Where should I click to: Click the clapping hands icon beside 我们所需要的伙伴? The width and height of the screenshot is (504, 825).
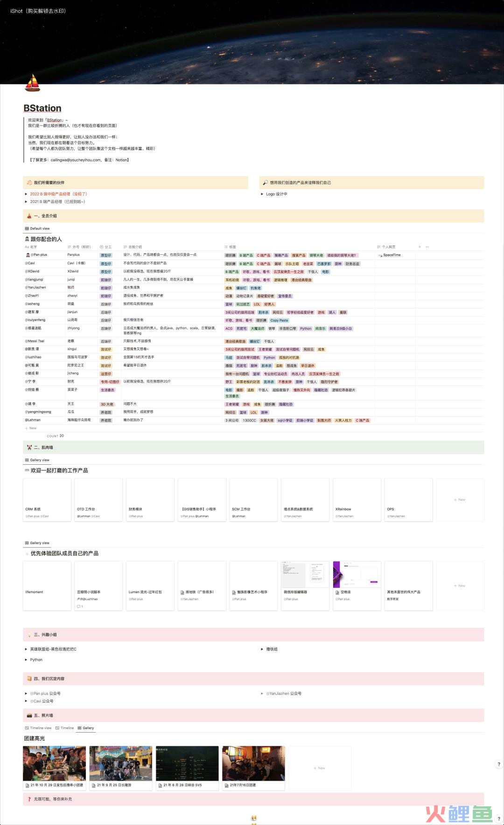(29, 182)
